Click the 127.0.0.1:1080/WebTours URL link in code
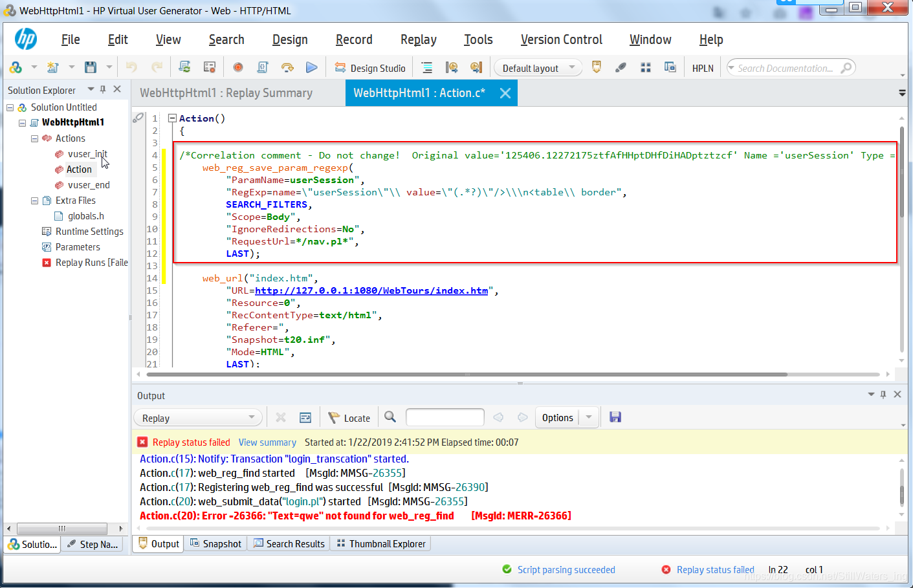 (x=371, y=290)
